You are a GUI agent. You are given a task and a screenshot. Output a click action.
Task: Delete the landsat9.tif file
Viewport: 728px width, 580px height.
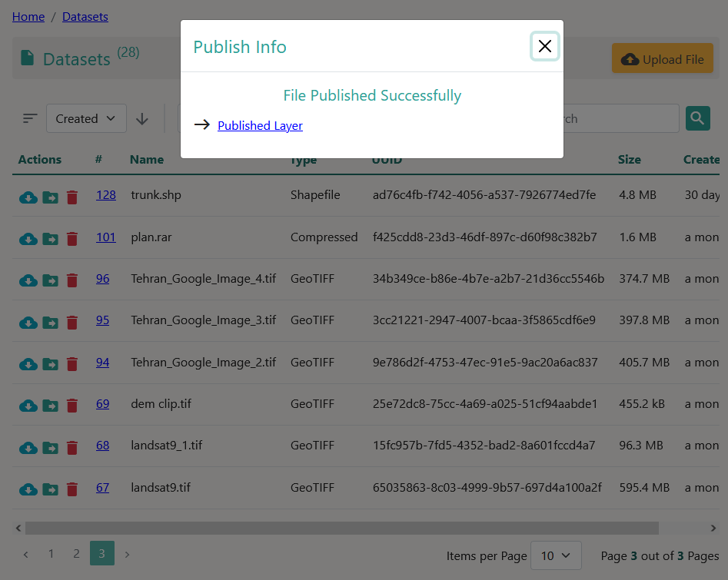[x=72, y=489]
